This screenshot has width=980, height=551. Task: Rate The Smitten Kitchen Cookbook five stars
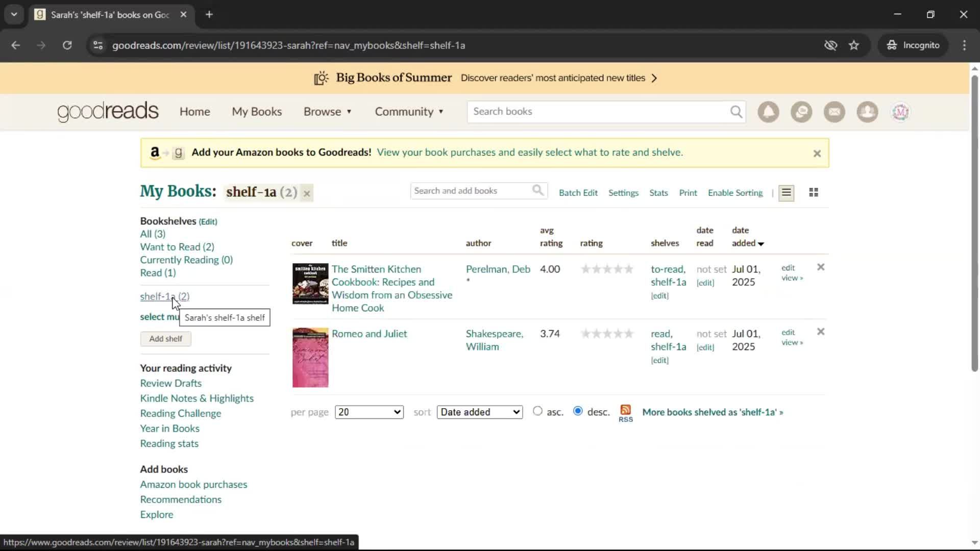pyautogui.click(x=628, y=269)
